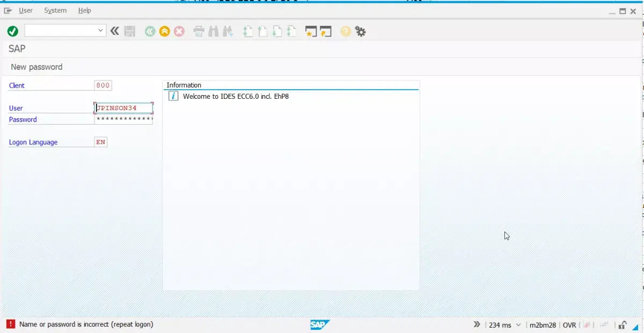Click the 'Information' panel heading
Image resolution: width=644 pixels, height=333 pixels.
(184, 85)
